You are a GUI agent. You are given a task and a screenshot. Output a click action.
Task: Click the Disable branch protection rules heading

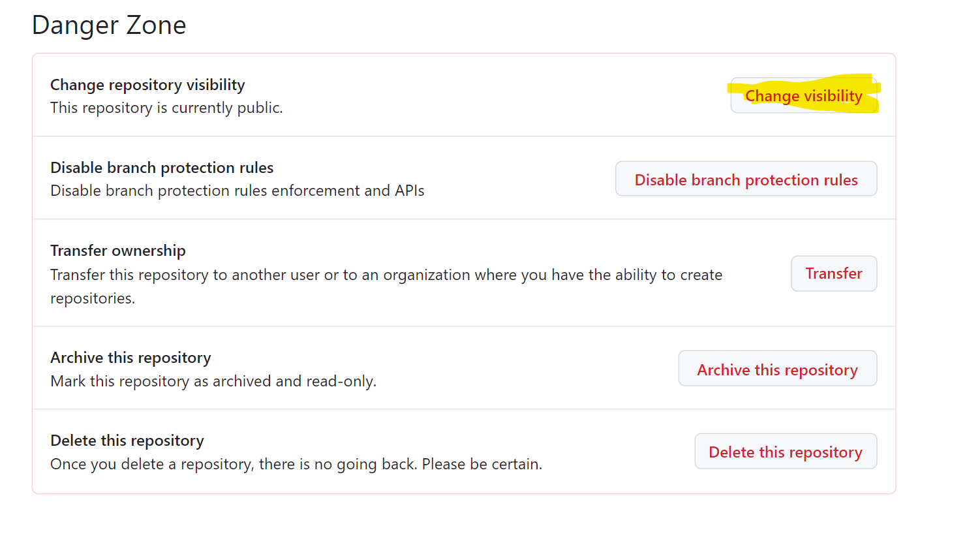coord(162,168)
